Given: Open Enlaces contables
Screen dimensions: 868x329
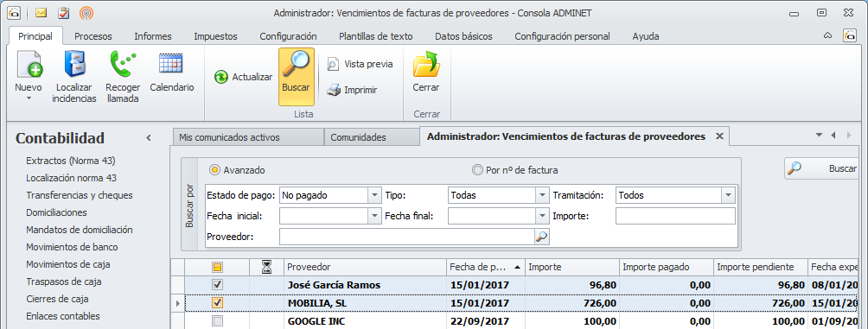Looking at the screenshot, I should tap(63, 316).
